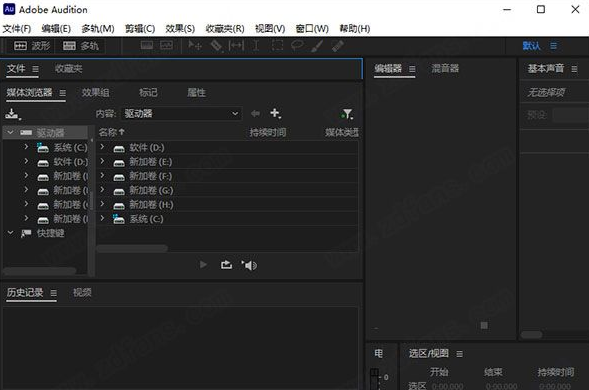
Task: Choose the 默认 workspace
Action: [x=532, y=46]
